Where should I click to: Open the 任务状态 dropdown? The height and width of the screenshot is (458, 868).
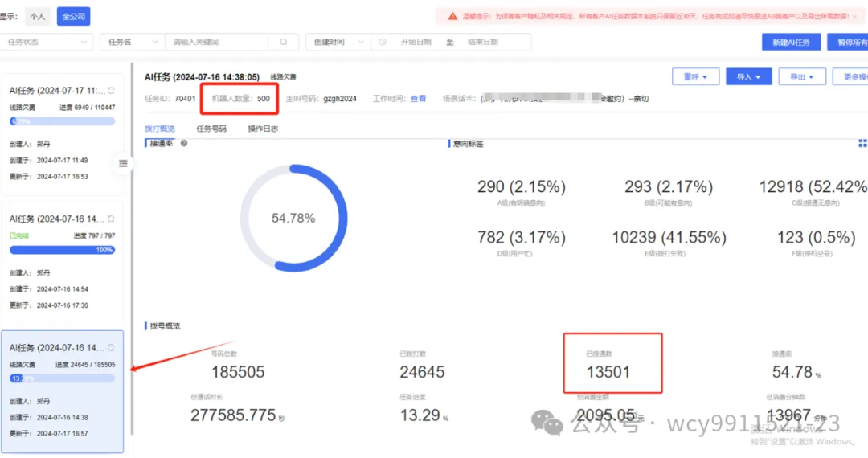(47, 42)
